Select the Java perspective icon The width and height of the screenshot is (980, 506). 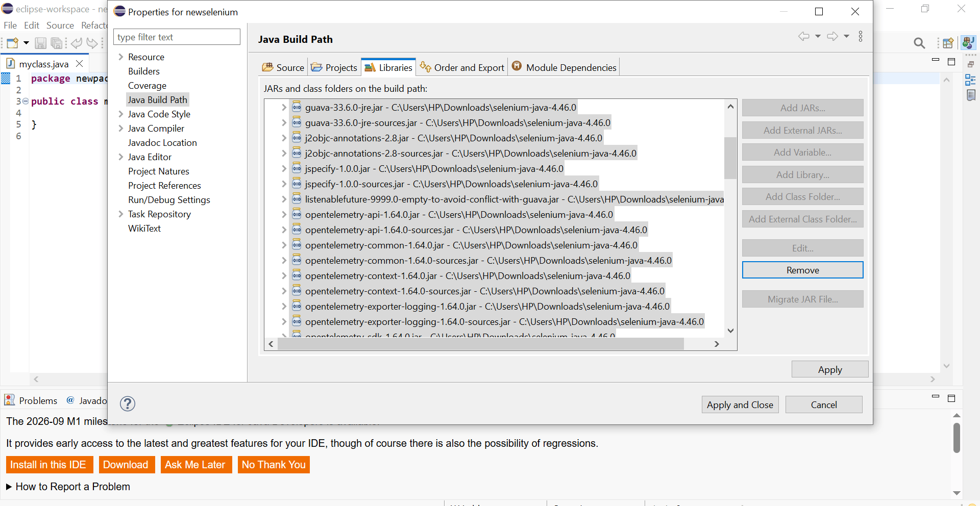pos(968,42)
